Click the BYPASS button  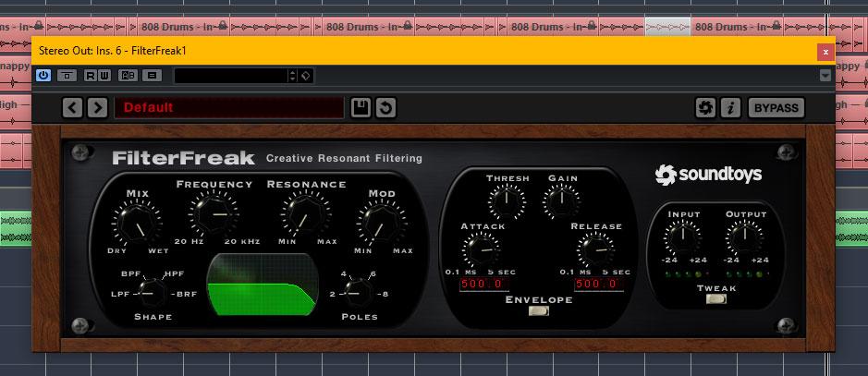pos(776,108)
